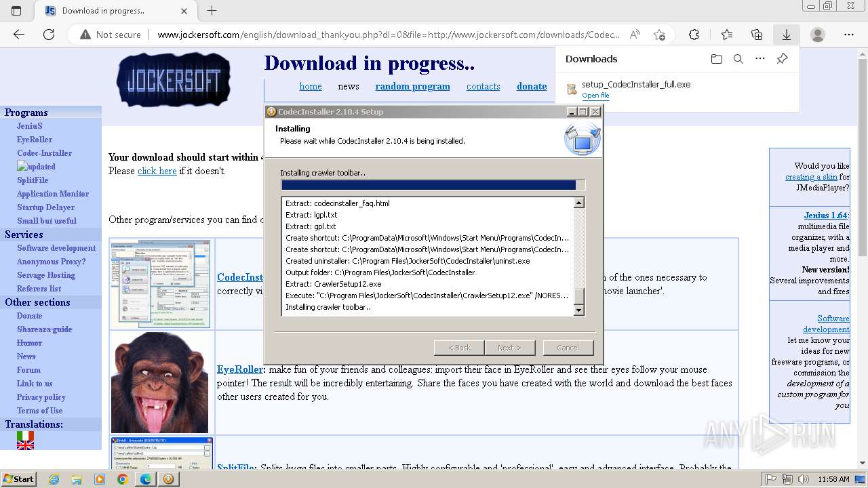Launch Internet Explorer from taskbar
The image size is (868, 488).
(54, 479)
